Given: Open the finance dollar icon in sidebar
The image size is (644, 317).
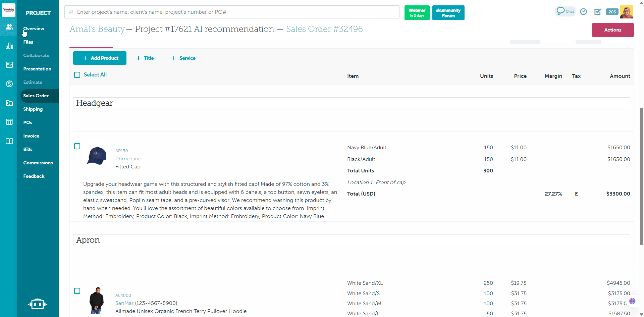Looking at the screenshot, I should pyautogui.click(x=9, y=84).
